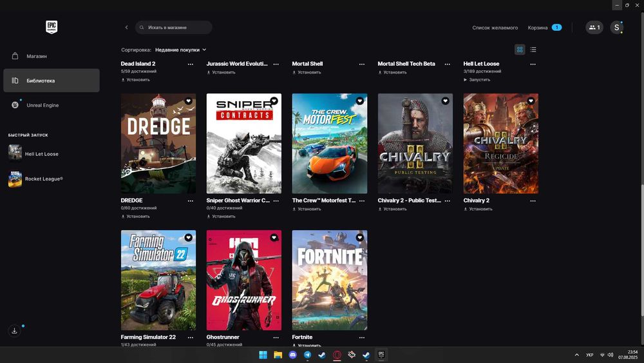Install Jurassic World Evolution
The height and width of the screenshot is (363, 644).
pyautogui.click(x=221, y=72)
